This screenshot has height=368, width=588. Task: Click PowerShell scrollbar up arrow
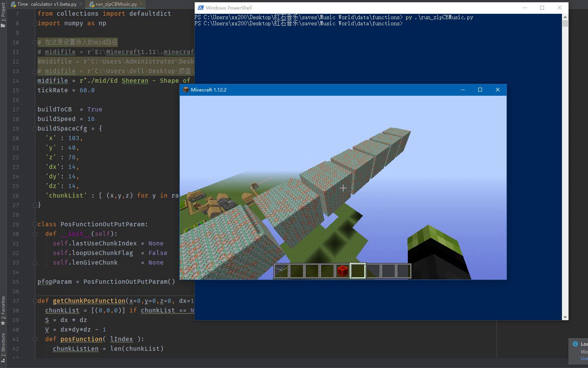(x=565, y=17)
